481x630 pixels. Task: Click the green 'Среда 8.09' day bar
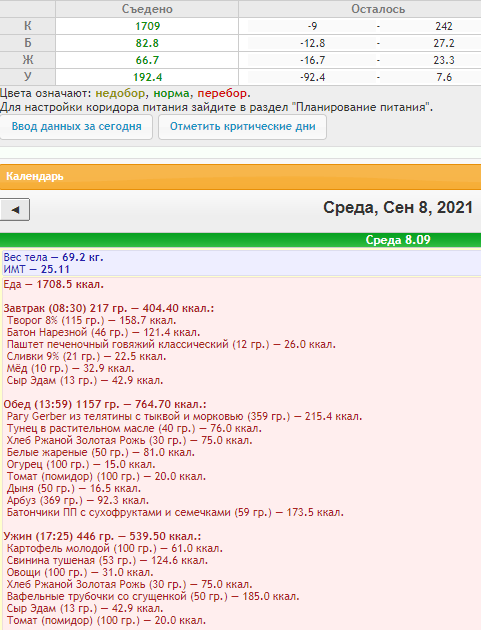240,240
